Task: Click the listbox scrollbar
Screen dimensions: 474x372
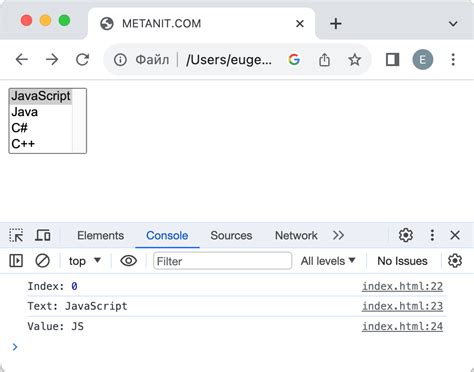Action: pos(79,121)
